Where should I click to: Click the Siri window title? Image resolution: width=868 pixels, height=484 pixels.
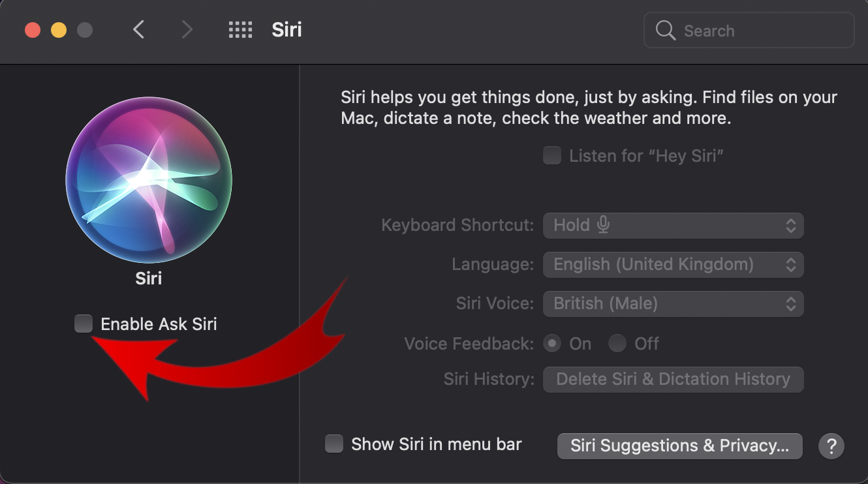click(x=287, y=30)
